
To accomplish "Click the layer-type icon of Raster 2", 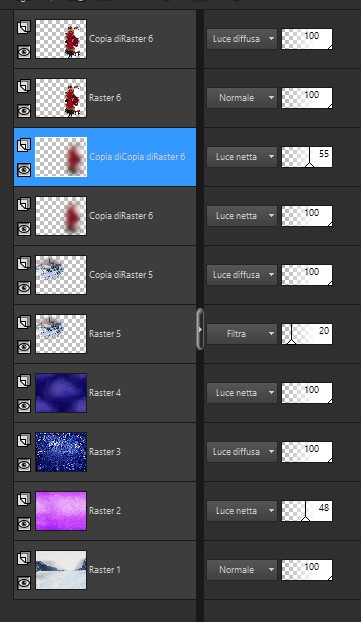I will point(24,499).
